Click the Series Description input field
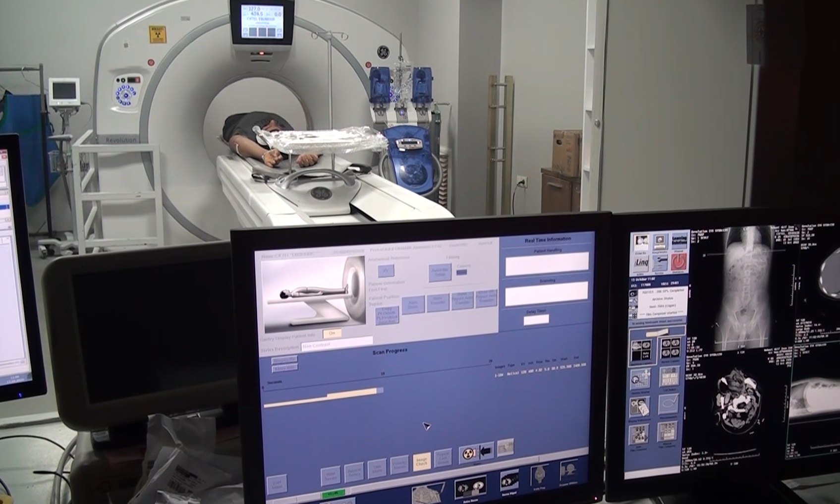This screenshot has height=504, width=840. [x=337, y=344]
